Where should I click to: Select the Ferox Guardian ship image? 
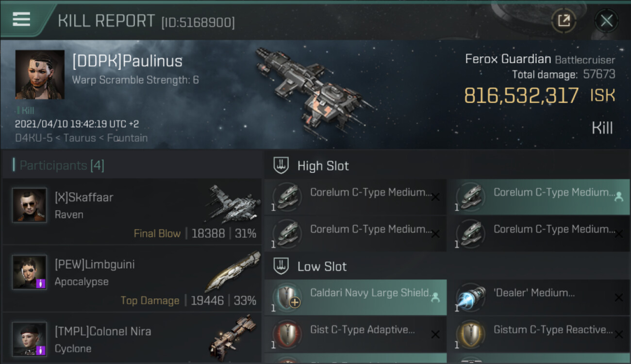tap(314, 91)
